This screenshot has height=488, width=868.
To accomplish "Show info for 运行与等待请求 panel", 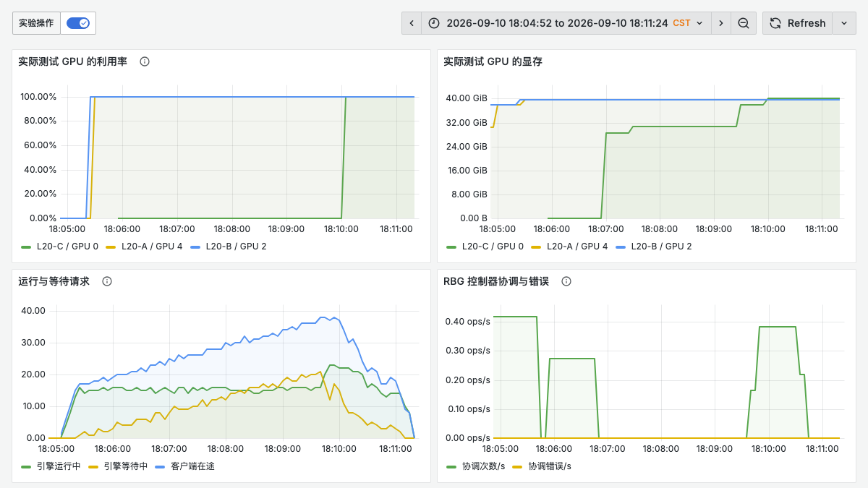I will tap(107, 281).
